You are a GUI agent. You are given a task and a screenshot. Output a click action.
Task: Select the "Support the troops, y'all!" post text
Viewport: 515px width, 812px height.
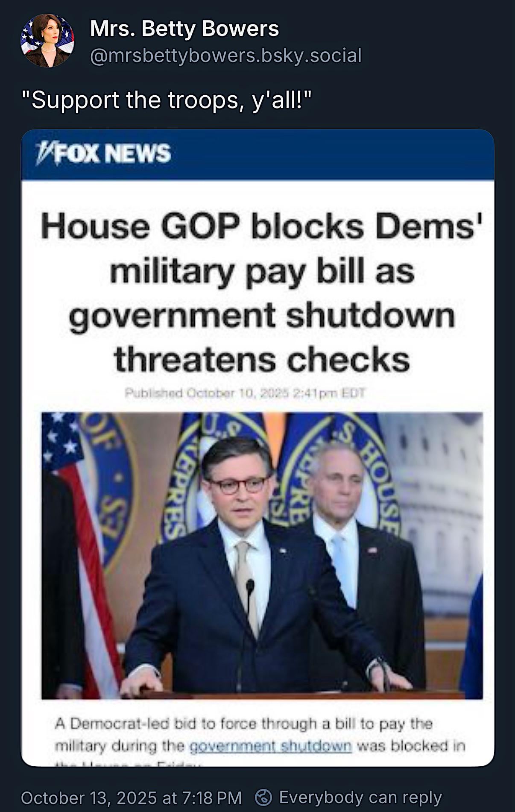click(x=167, y=100)
